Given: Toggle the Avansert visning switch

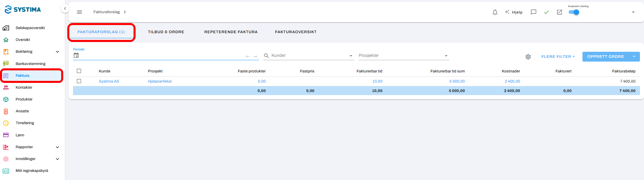Looking at the screenshot, I should [574, 12].
